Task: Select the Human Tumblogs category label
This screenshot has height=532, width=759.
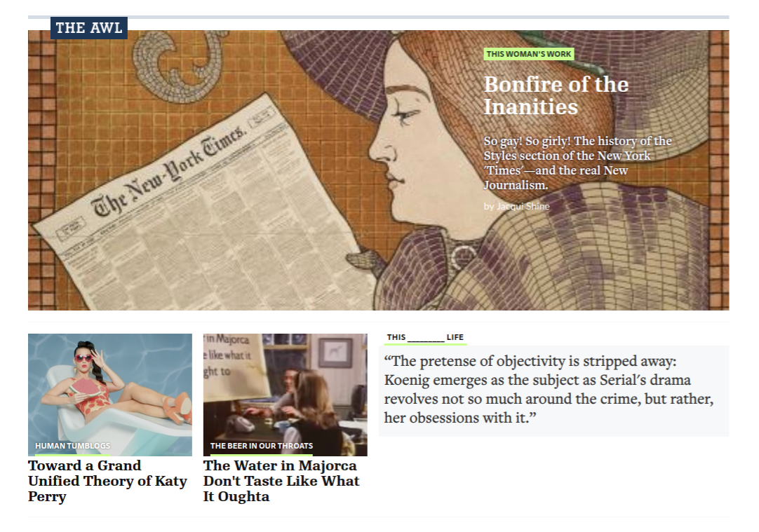Action: pos(73,446)
